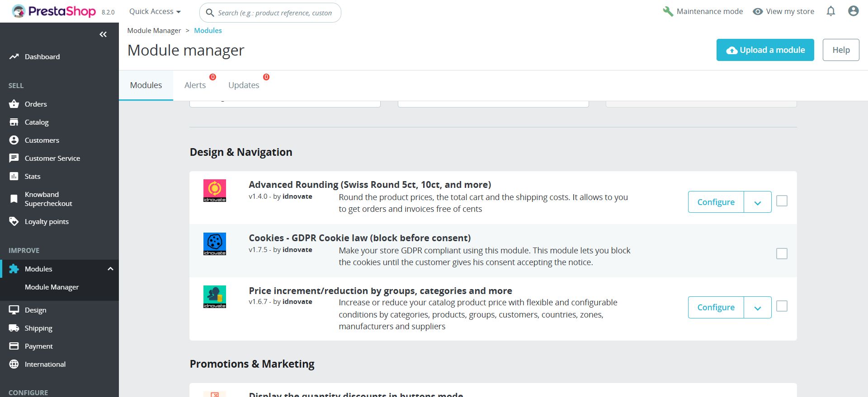Click the International globe icon
Screen dimensions: 868x397
(14, 364)
